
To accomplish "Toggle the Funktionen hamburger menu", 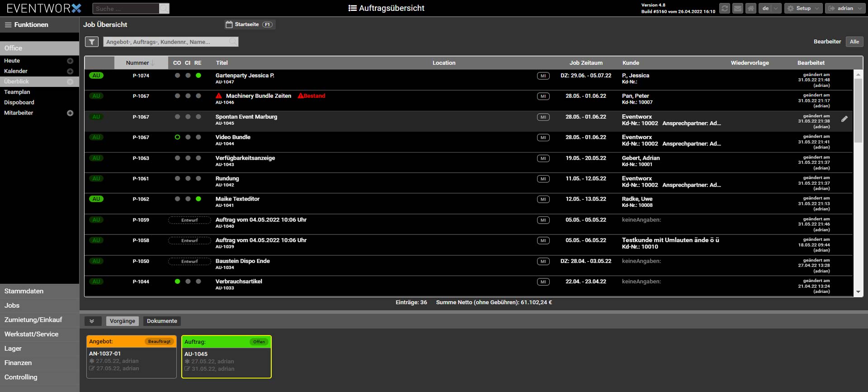I will pos(8,25).
